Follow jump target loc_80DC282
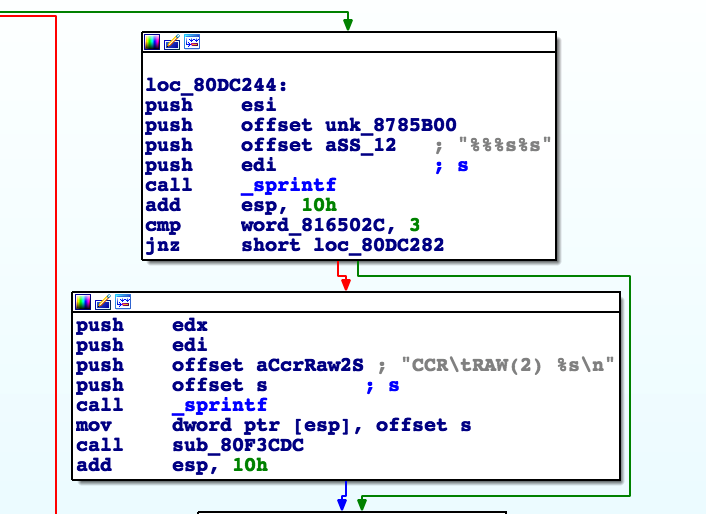 click(x=379, y=245)
